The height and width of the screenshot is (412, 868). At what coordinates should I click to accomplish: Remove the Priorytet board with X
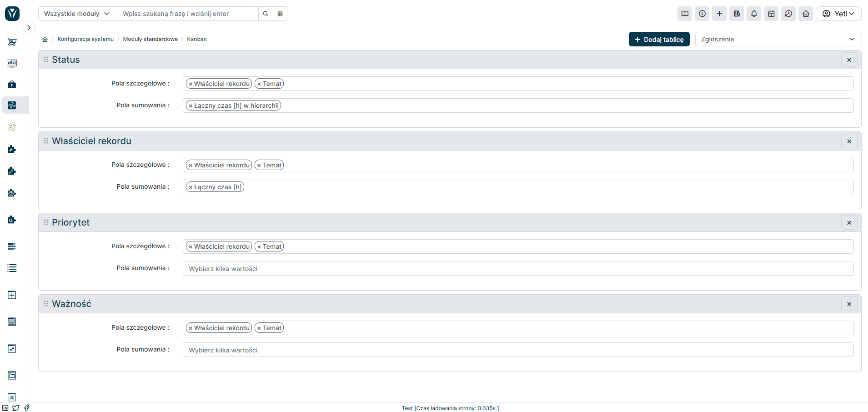coord(849,223)
